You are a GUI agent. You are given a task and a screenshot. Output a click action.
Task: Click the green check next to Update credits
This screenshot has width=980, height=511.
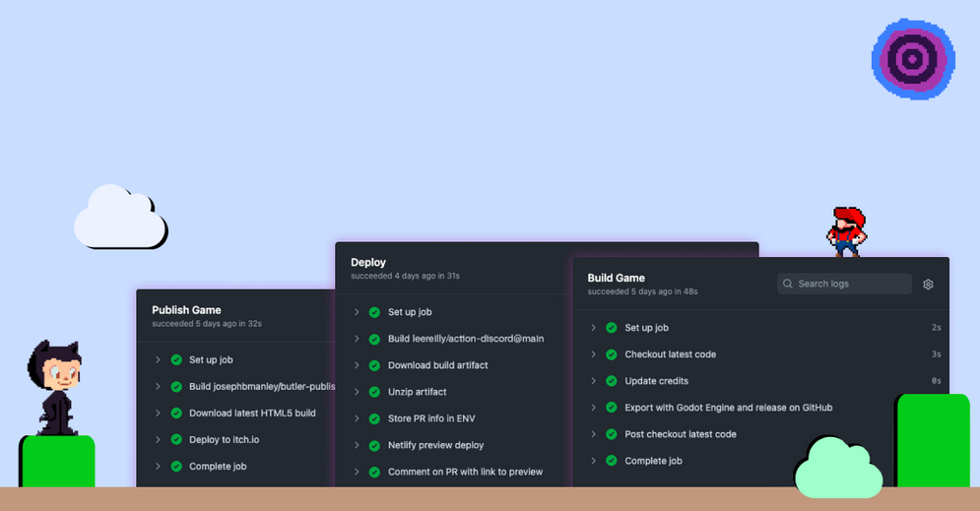tap(611, 381)
